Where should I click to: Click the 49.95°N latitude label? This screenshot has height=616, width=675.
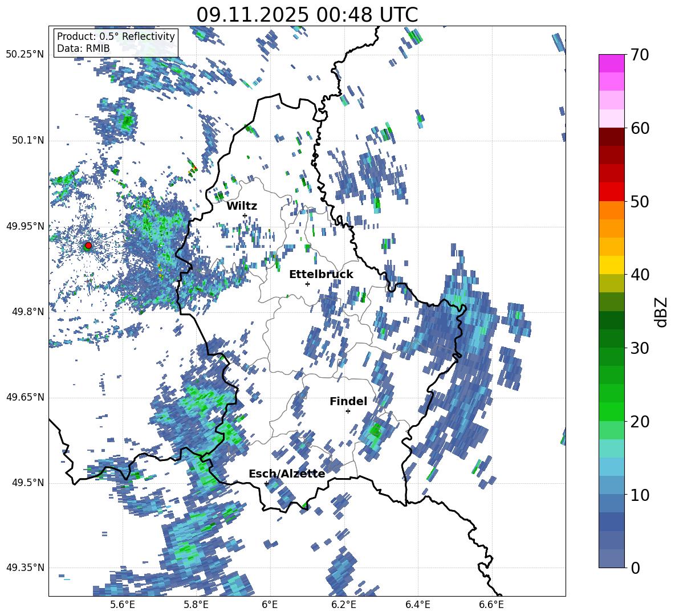(25, 226)
